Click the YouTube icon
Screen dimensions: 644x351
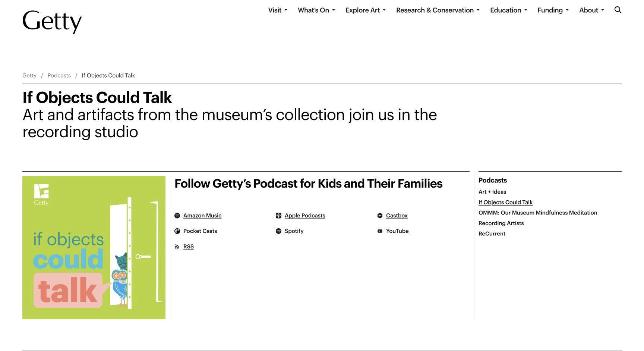click(x=380, y=231)
